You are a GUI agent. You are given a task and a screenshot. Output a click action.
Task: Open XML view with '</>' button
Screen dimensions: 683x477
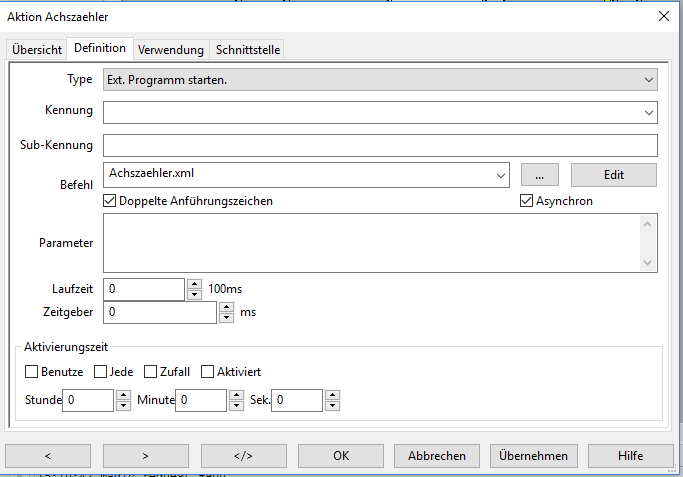[243, 455]
